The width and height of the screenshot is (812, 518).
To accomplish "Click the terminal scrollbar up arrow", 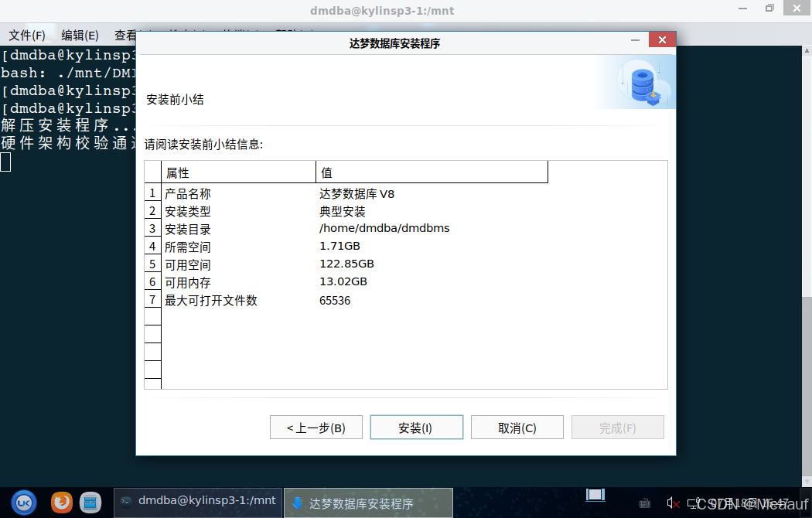I will [807, 51].
